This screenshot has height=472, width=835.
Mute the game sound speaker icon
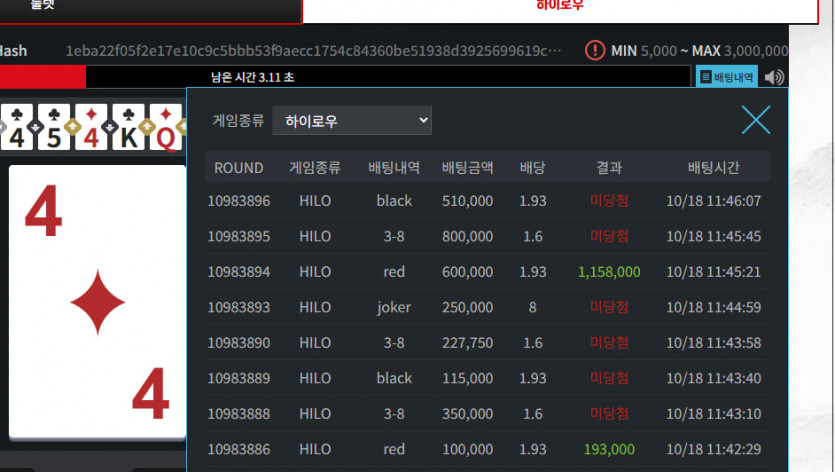(774, 77)
